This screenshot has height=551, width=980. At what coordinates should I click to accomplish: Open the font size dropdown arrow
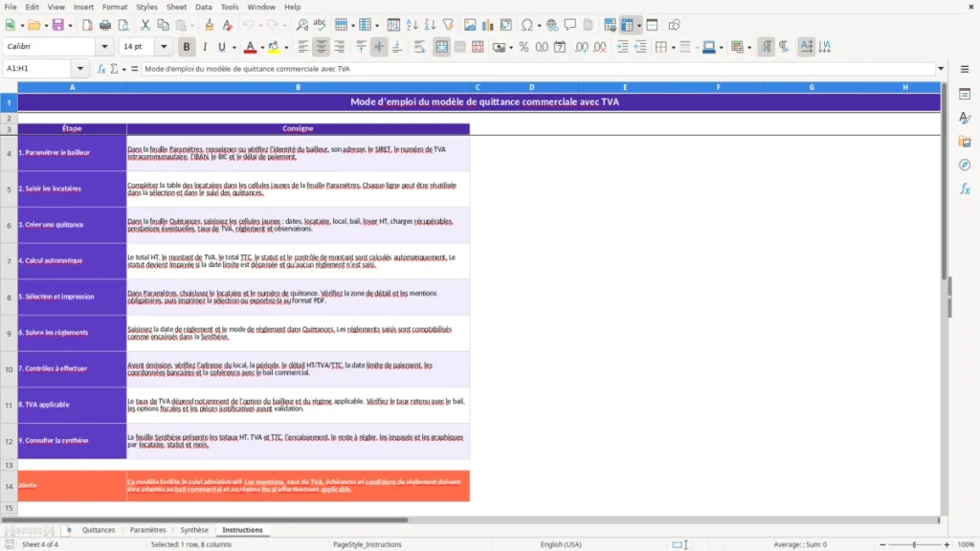pyautogui.click(x=164, y=46)
